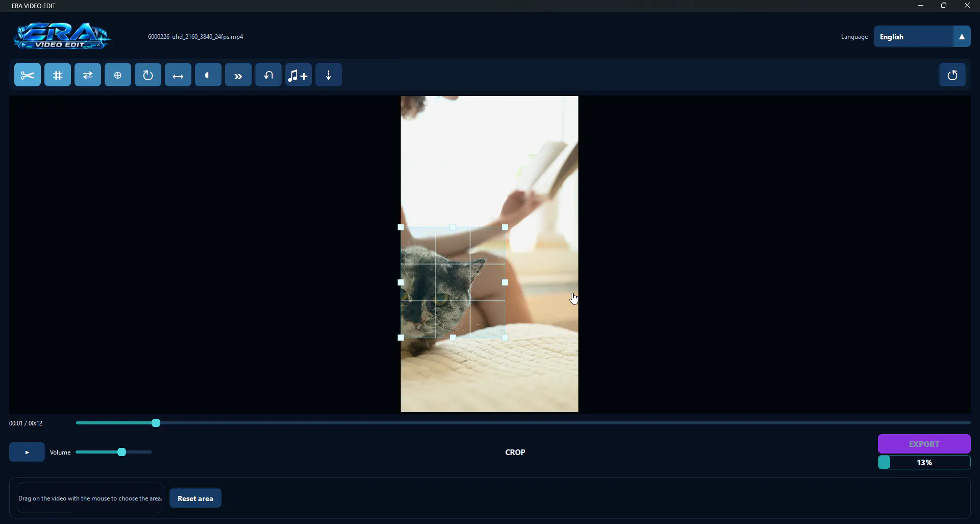Select the hash grid crop tool

58,75
